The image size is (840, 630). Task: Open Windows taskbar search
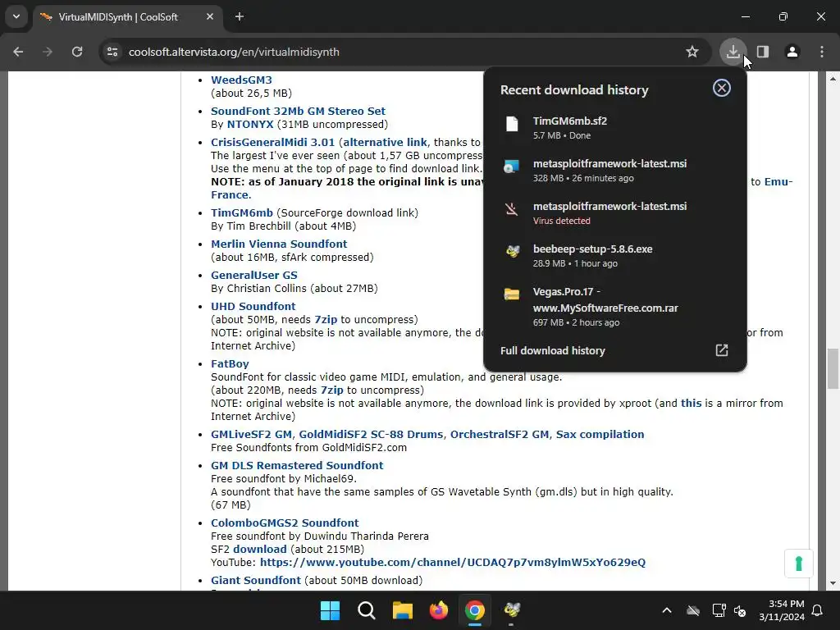click(367, 610)
